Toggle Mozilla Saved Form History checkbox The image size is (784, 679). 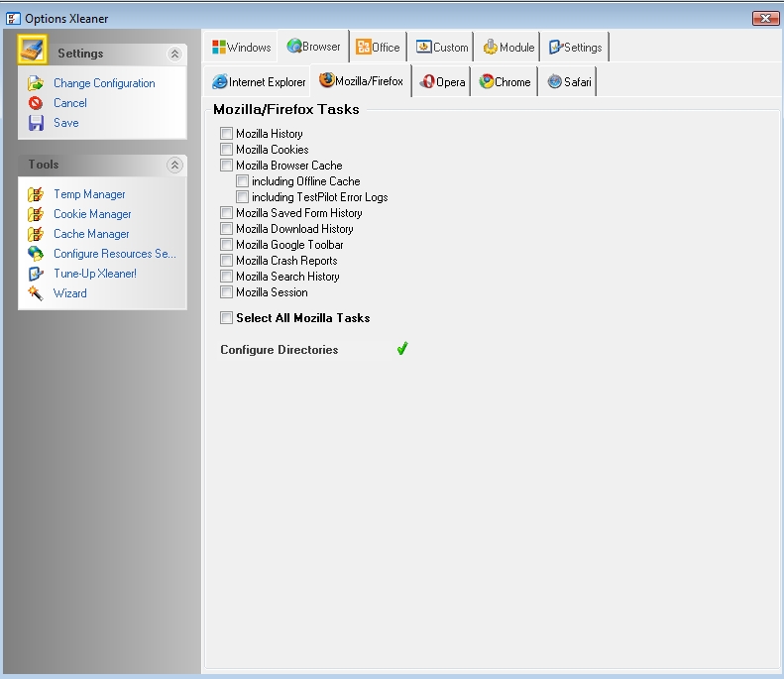pyautogui.click(x=227, y=213)
